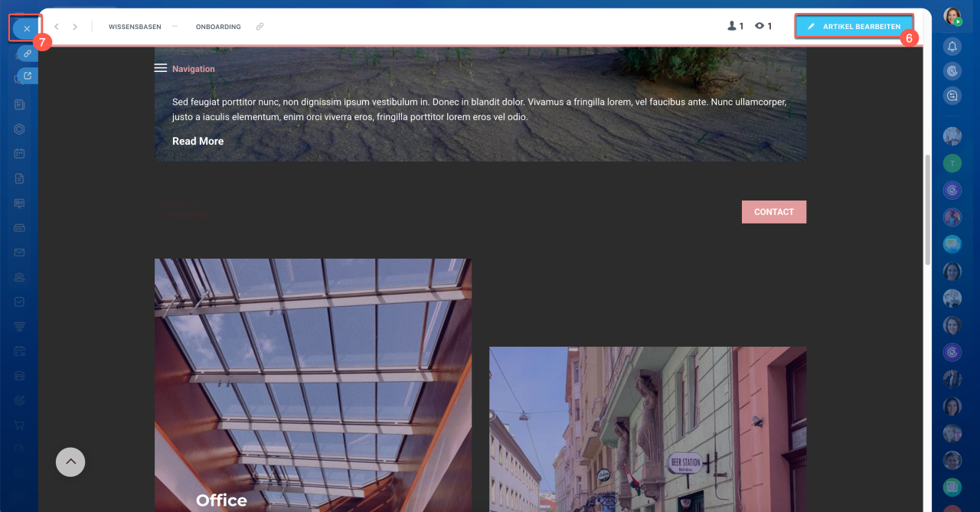Image resolution: width=980 pixels, height=512 pixels.
Task: Go back with the left arrow
Action: (57, 27)
